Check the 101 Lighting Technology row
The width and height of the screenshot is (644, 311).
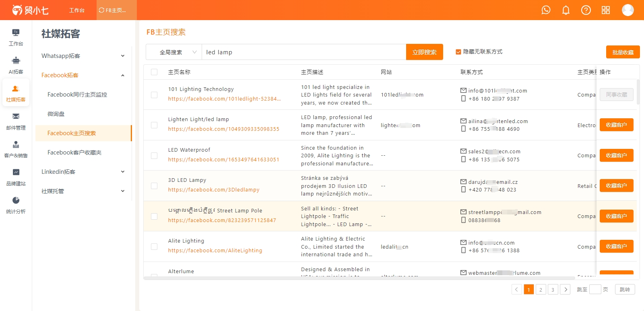[154, 95]
